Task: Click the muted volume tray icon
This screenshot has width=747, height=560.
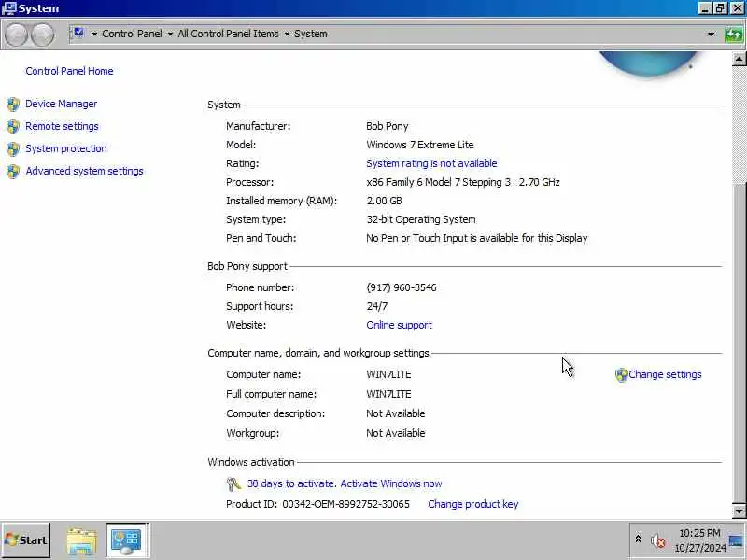Action: coord(657,540)
